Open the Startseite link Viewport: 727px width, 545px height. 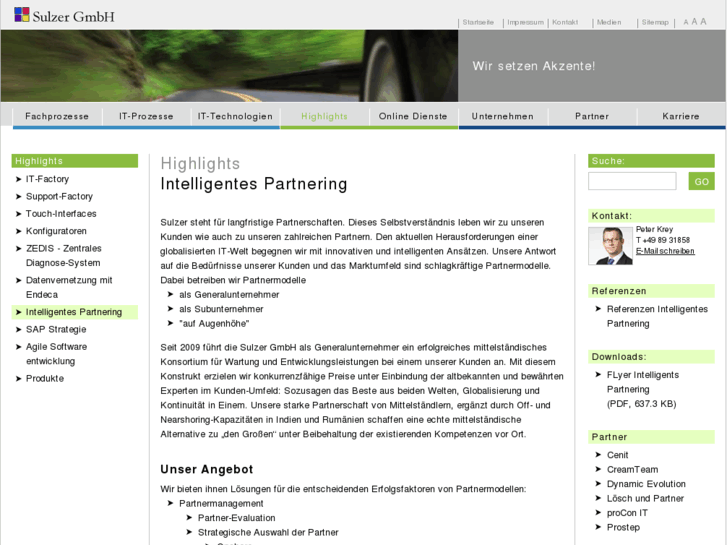pyautogui.click(x=478, y=22)
